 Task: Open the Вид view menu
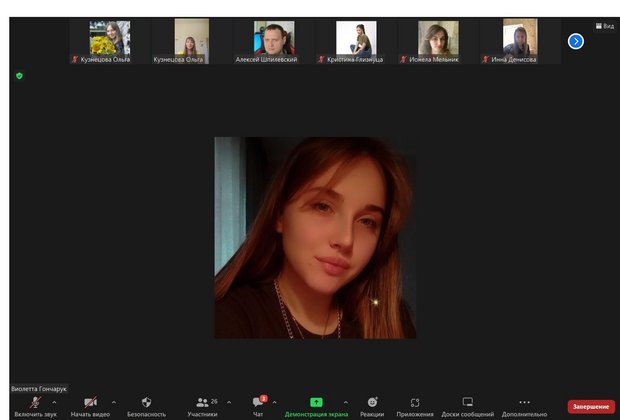[x=605, y=26]
